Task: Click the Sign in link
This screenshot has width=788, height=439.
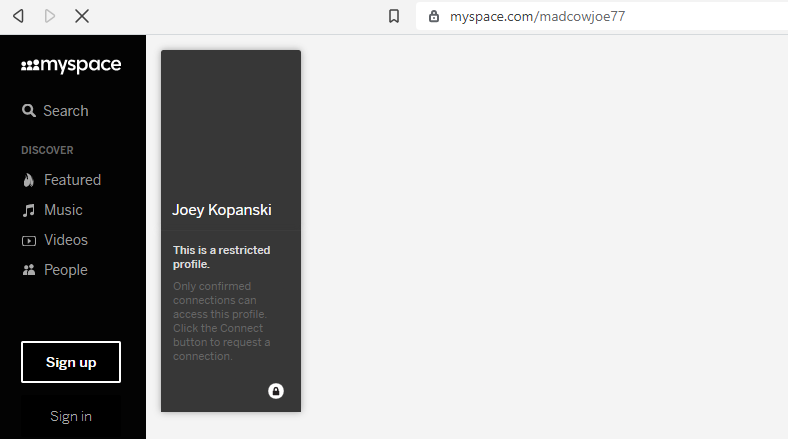Action: tap(71, 416)
